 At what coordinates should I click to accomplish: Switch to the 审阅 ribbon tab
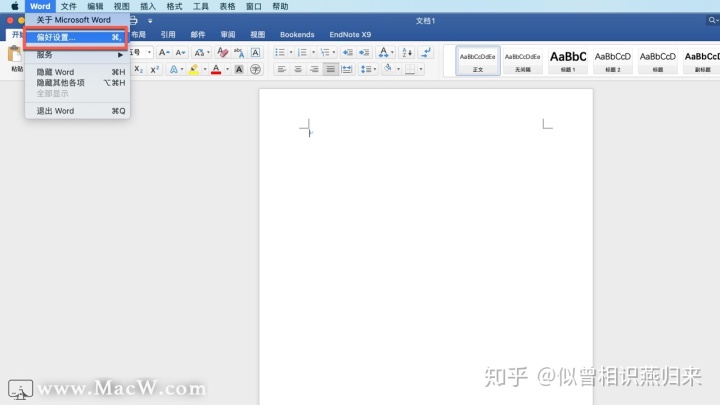coord(228,34)
